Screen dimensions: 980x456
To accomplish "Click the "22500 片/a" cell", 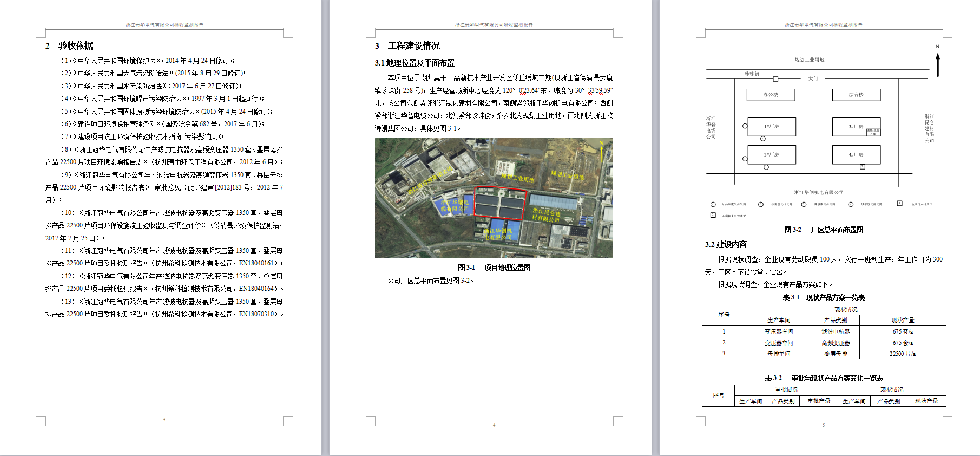I will (x=903, y=354).
